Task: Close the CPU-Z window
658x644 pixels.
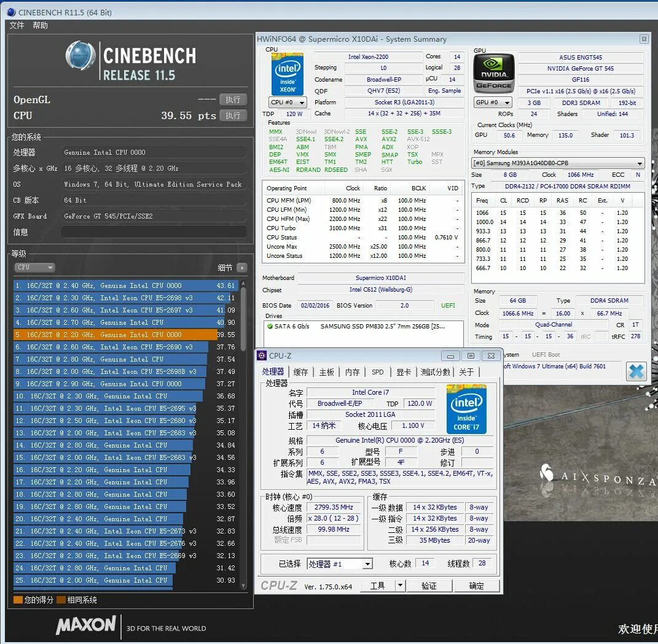Action: [x=491, y=356]
